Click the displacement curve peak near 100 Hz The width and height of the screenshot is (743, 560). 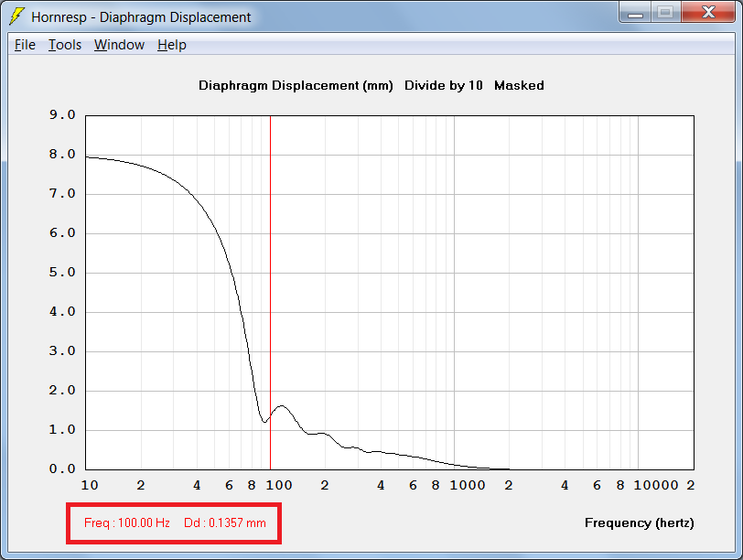point(283,406)
